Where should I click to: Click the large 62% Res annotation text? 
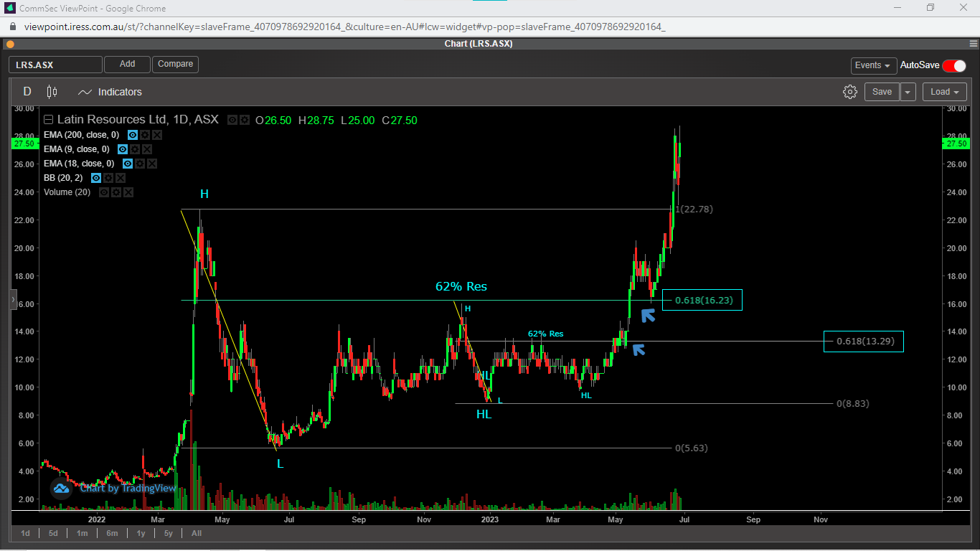(x=461, y=286)
